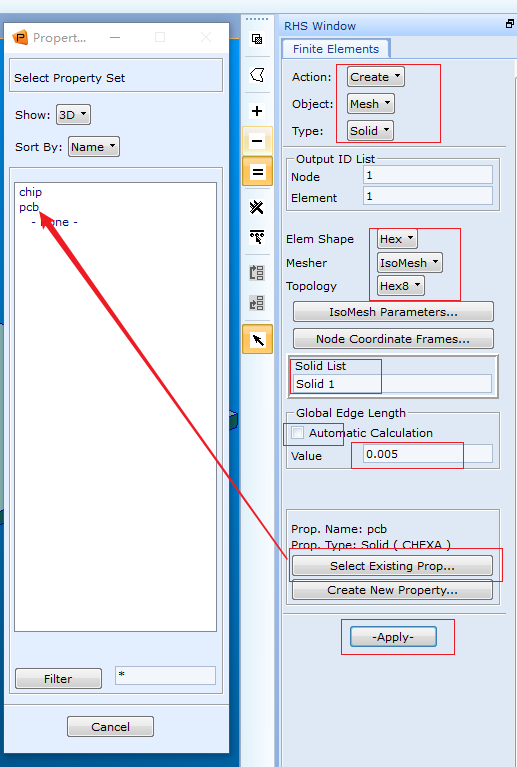Click the overlapping squares visibility-select icon

257,39
